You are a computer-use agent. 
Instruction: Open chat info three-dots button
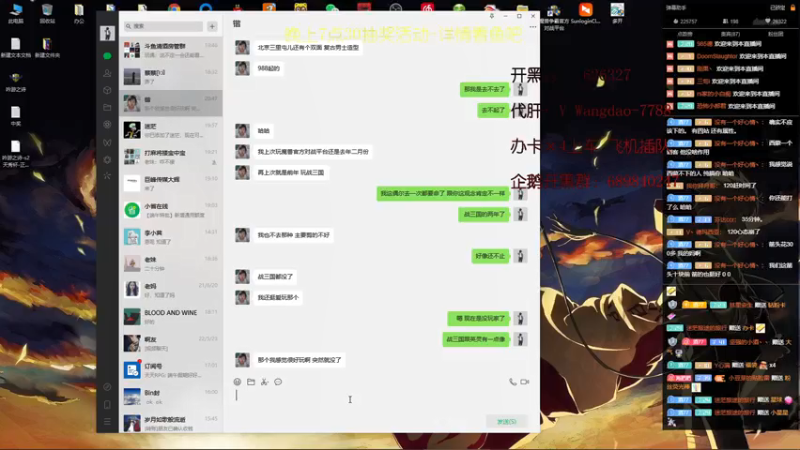click(533, 27)
